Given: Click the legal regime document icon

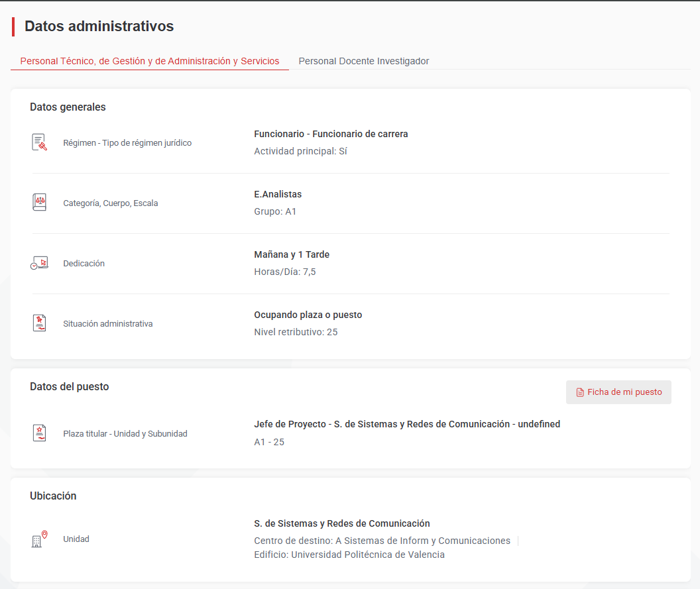Looking at the screenshot, I should point(40,142).
